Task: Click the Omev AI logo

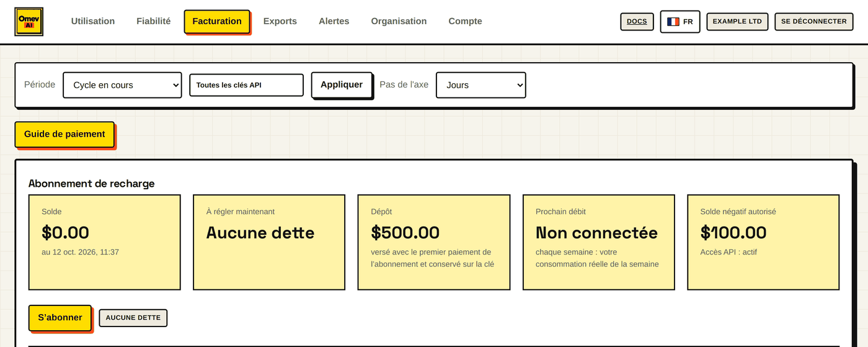Action: click(29, 21)
